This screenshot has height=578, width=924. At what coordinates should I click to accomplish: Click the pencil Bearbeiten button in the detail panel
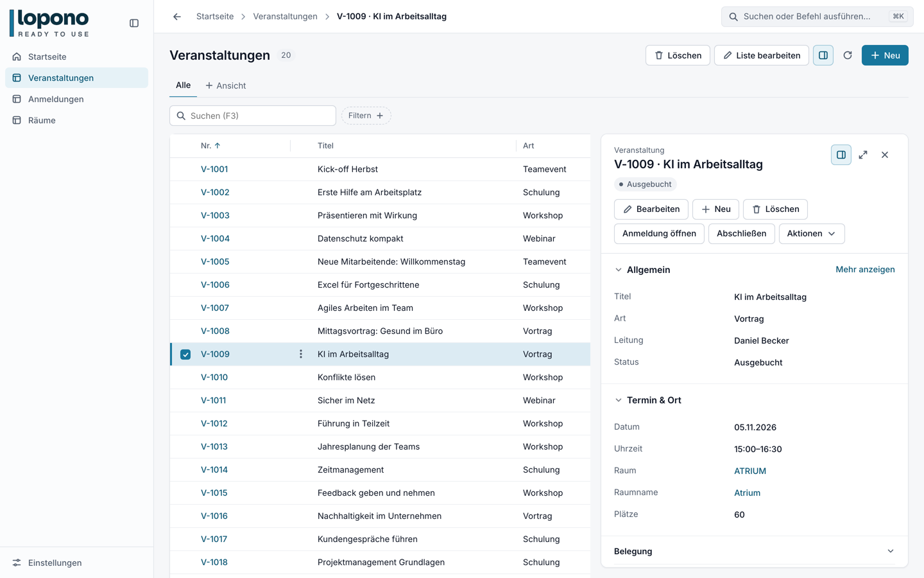point(651,209)
